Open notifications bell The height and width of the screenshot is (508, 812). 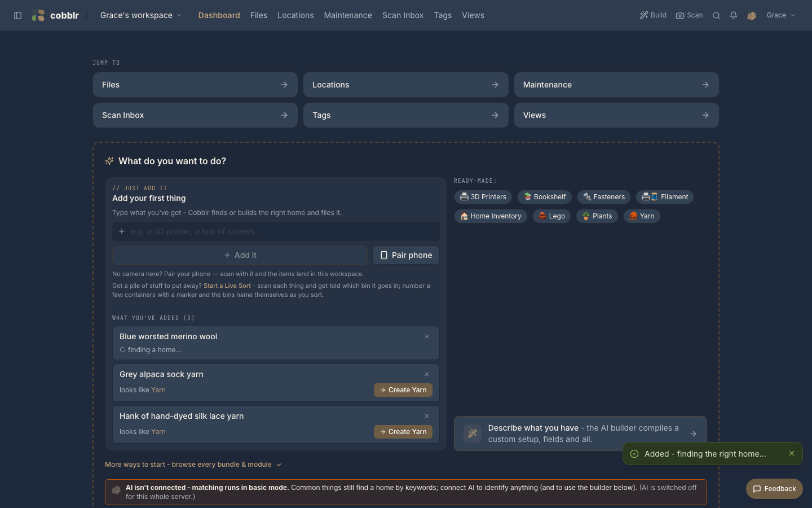[734, 15]
